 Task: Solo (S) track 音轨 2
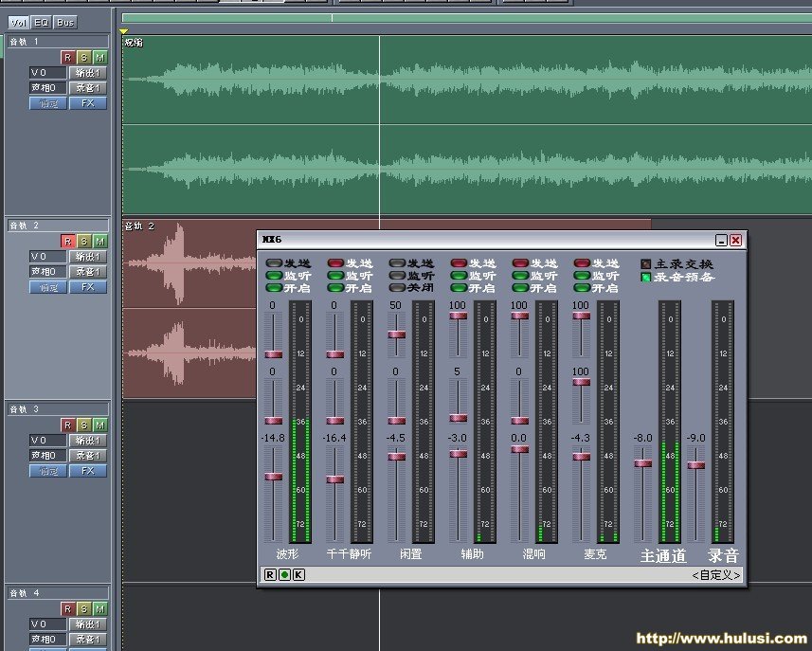[84, 242]
